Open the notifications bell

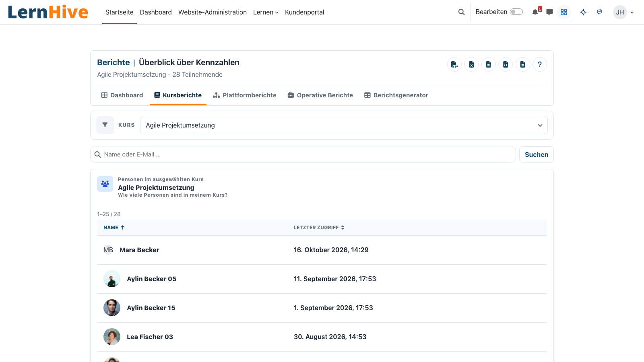point(535,12)
